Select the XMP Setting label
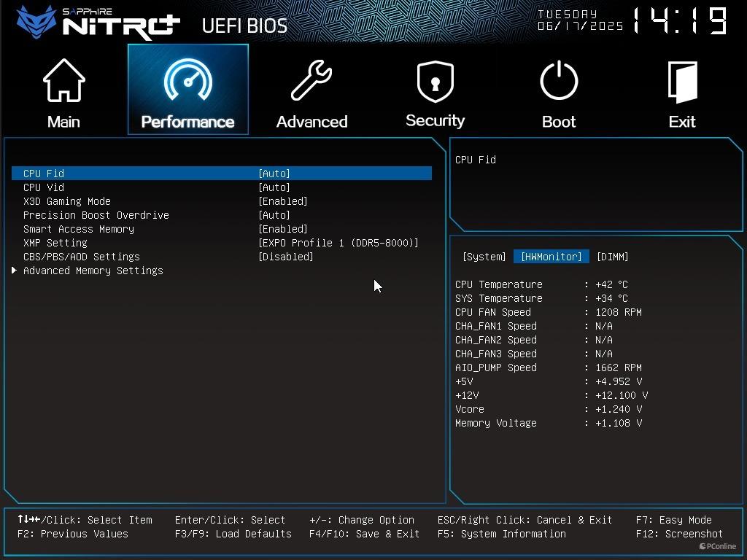The width and height of the screenshot is (747, 560). tap(55, 243)
